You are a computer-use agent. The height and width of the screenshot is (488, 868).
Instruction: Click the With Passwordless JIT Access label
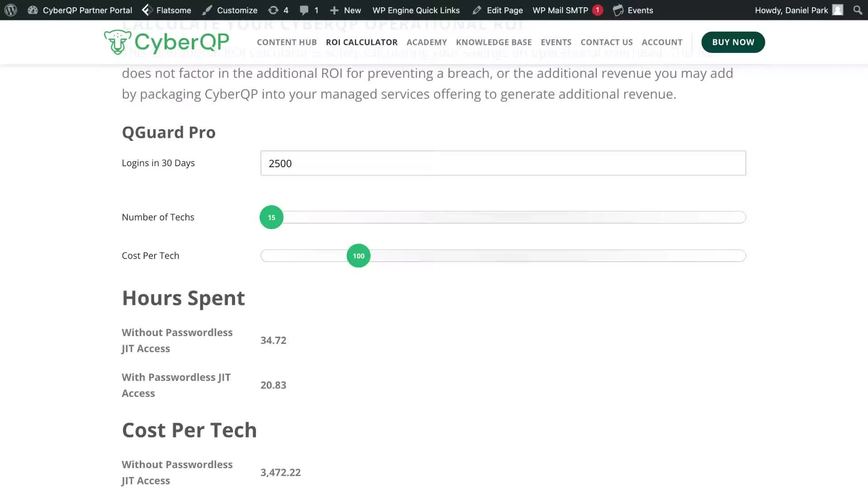(176, 385)
